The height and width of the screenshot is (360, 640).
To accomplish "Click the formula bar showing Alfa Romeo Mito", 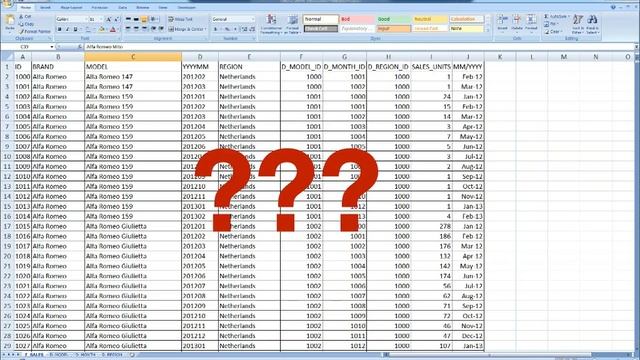I will tap(359, 47).
